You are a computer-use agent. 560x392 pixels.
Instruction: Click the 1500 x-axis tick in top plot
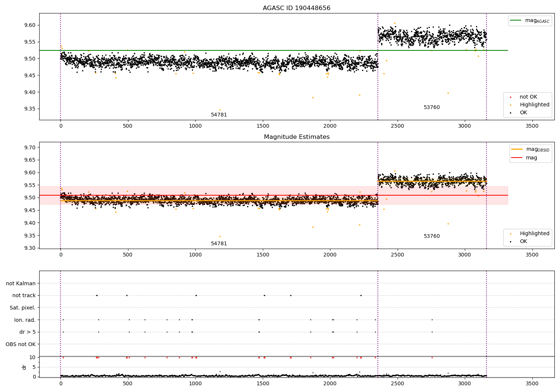tap(262, 126)
